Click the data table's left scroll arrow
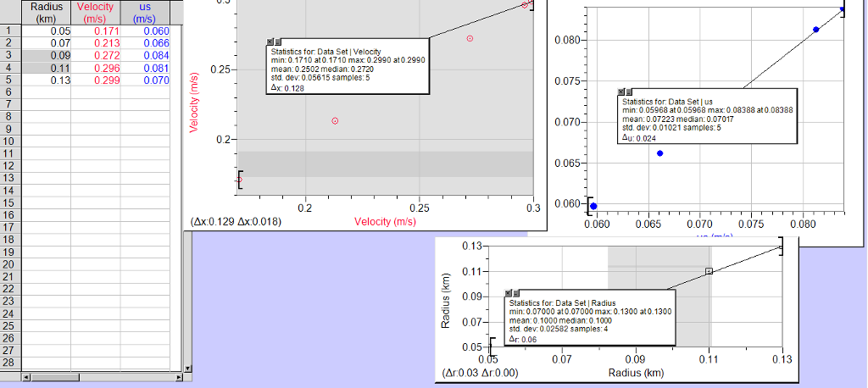Screen dimensions: 868x388 tap(25, 378)
